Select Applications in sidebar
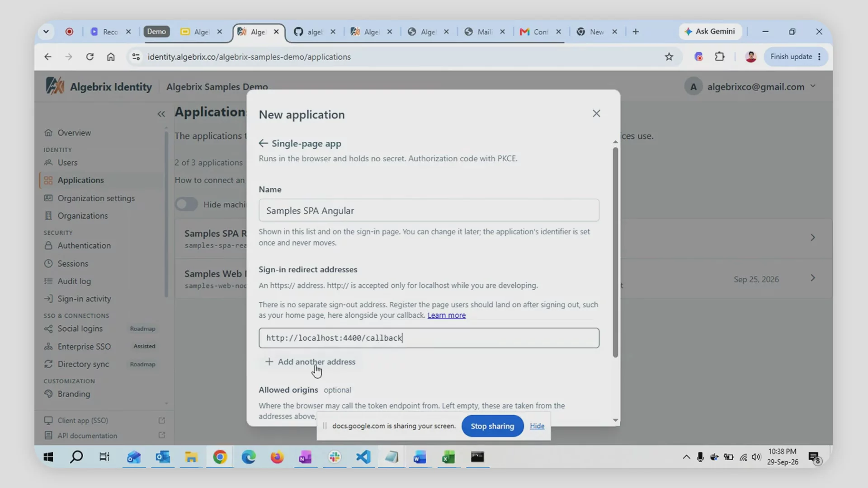 coord(80,180)
